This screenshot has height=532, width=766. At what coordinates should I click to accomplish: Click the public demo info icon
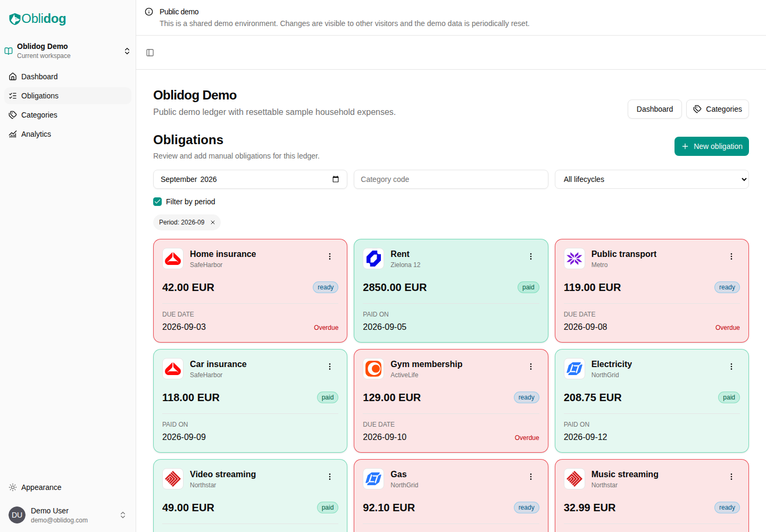(149, 12)
